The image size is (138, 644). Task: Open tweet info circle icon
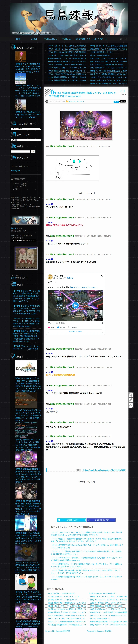point(102,323)
